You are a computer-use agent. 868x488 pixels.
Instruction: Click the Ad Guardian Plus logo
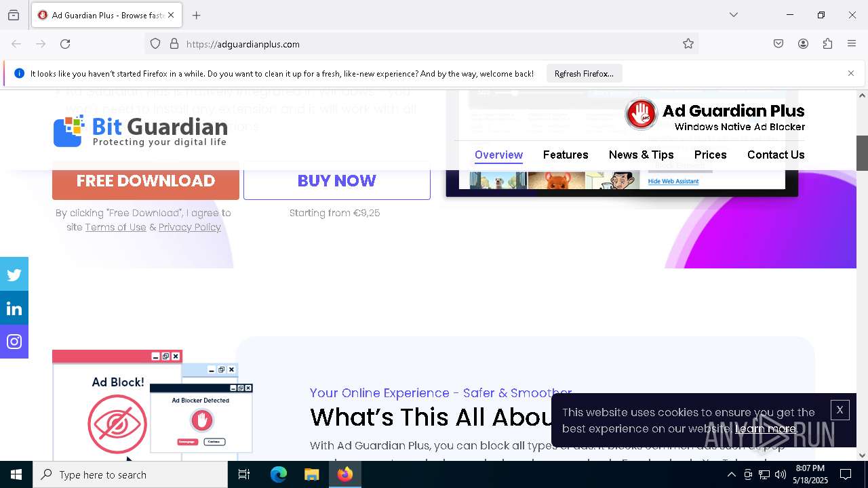click(715, 115)
